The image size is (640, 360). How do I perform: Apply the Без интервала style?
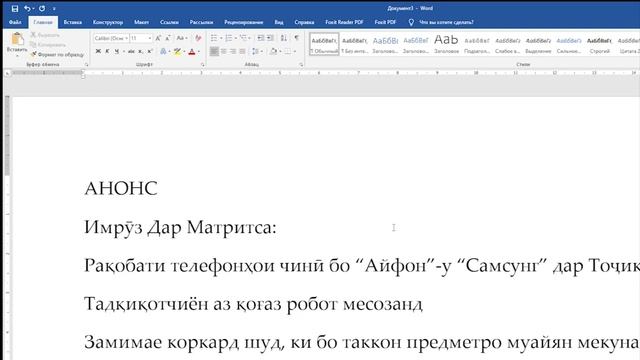point(355,44)
